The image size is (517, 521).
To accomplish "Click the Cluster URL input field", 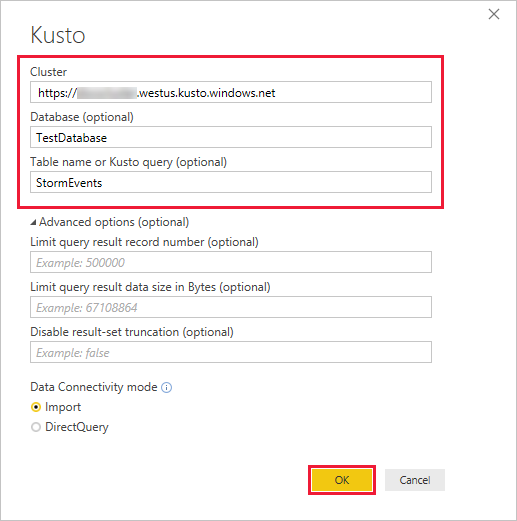I will (x=231, y=92).
